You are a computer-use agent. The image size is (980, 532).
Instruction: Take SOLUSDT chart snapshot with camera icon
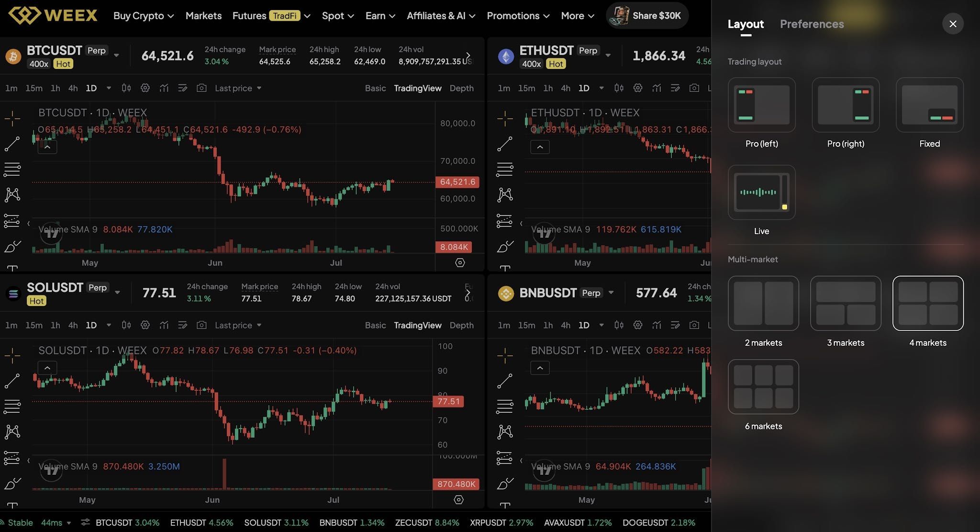pyautogui.click(x=201, y=325)
